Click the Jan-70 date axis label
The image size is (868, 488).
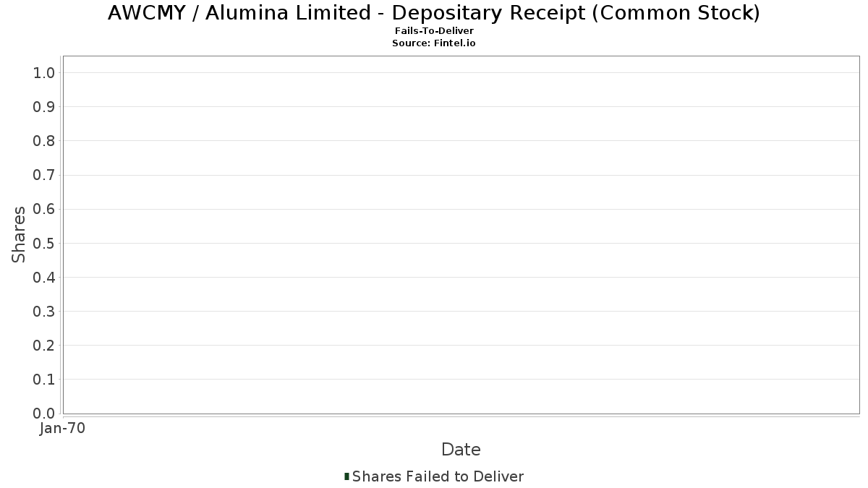[x=63, y=428]
